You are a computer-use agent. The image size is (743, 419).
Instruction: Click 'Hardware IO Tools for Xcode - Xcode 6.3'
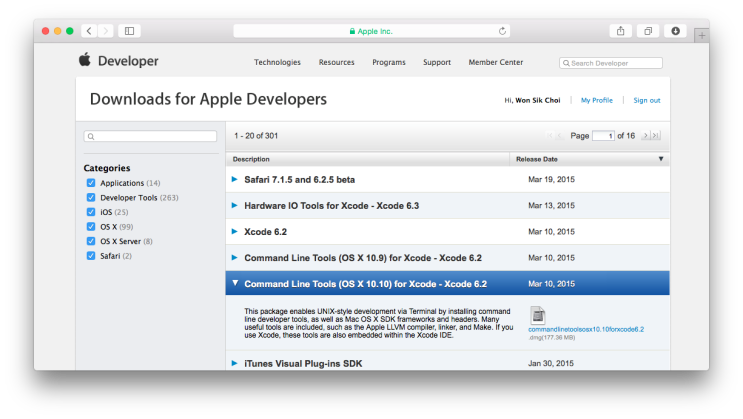[332, 206]
